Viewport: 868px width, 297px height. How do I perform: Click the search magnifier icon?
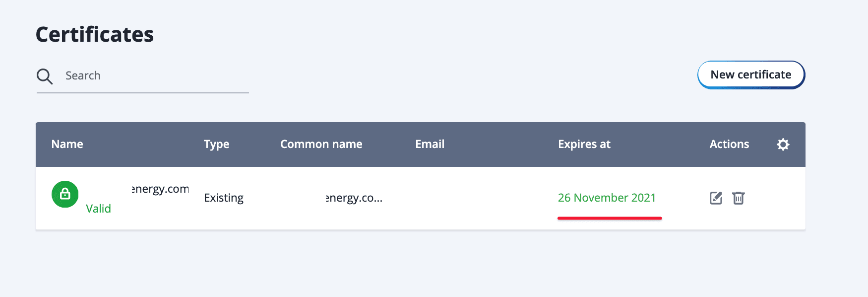pyautogui.click(x=45, y=76)
